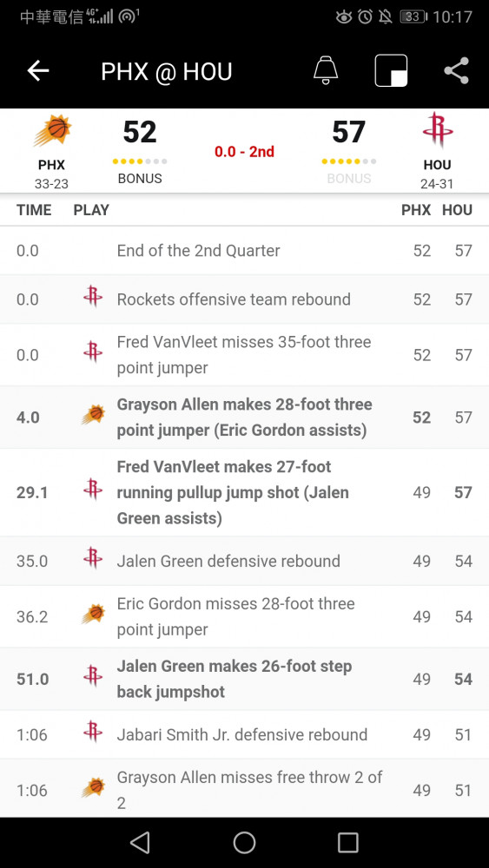Share the game using share icon
489x868 pixels.
tap(456, 71)
